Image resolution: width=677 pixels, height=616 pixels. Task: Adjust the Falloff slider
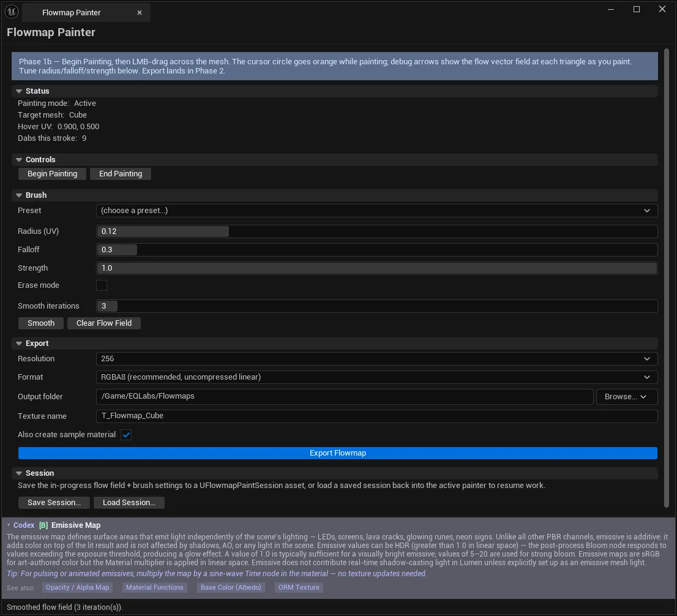point(376,250)
